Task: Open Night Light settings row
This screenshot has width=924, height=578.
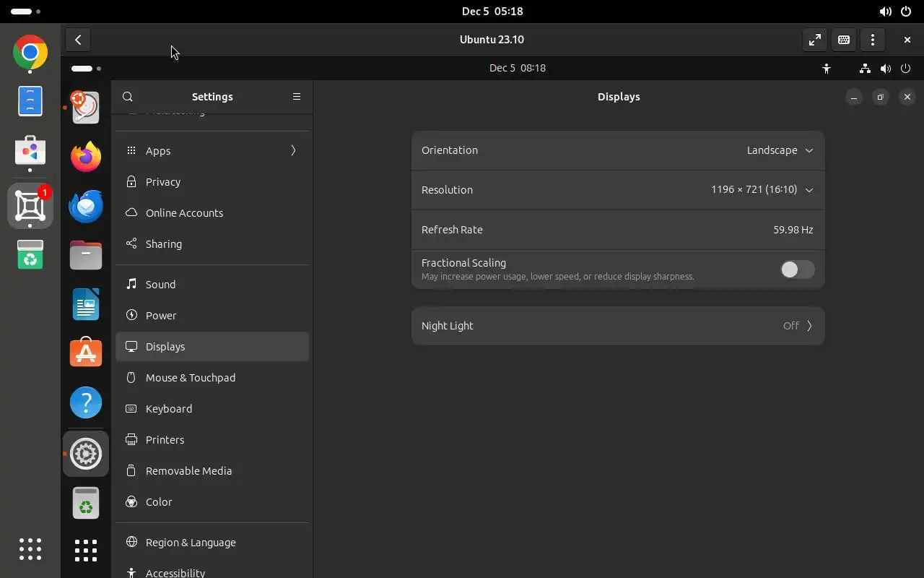Action: [618, 326]
